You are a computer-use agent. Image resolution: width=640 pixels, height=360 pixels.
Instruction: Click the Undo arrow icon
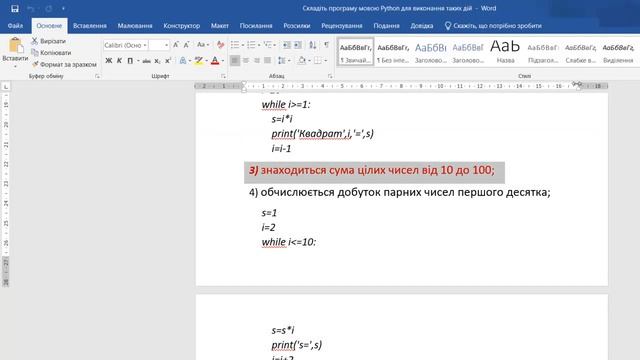pos(30,9)
